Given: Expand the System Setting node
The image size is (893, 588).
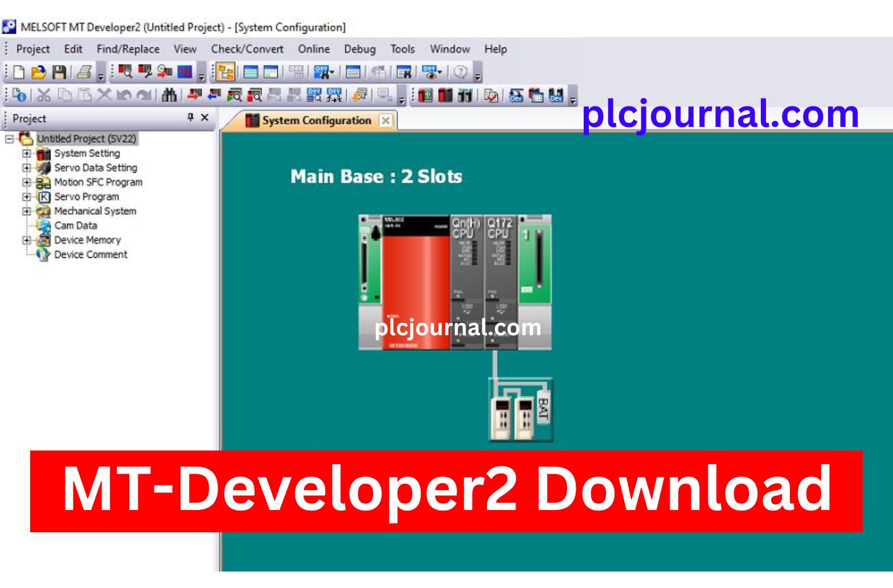Looking at the screenshot, I should (26, 154).
